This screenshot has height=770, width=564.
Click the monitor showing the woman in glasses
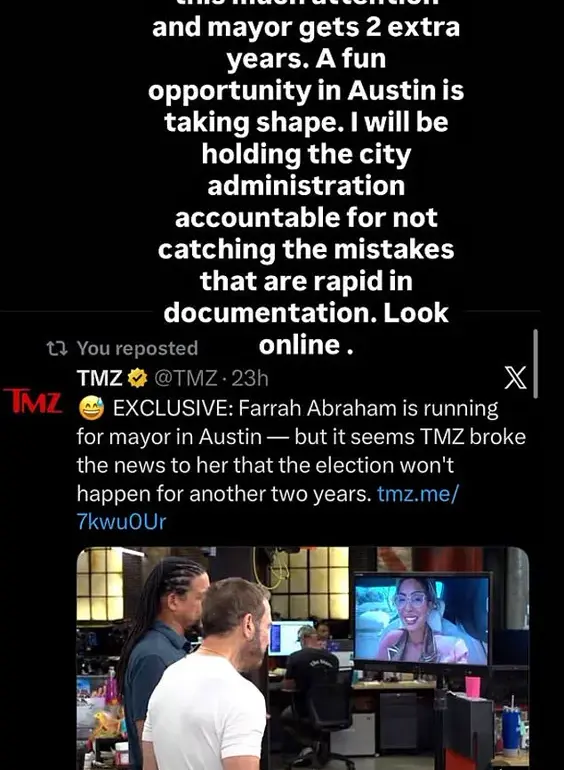coord(422,620)
